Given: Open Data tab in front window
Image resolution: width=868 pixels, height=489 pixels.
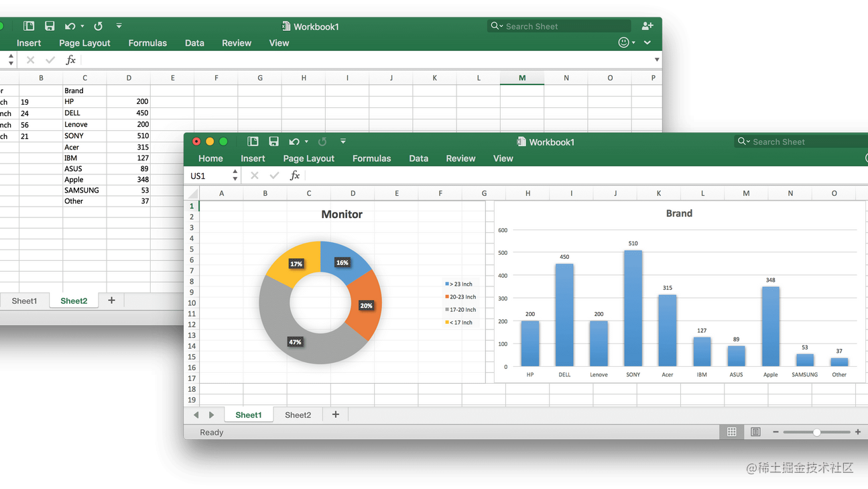Looking at the screenshot, I should [418, 158].
